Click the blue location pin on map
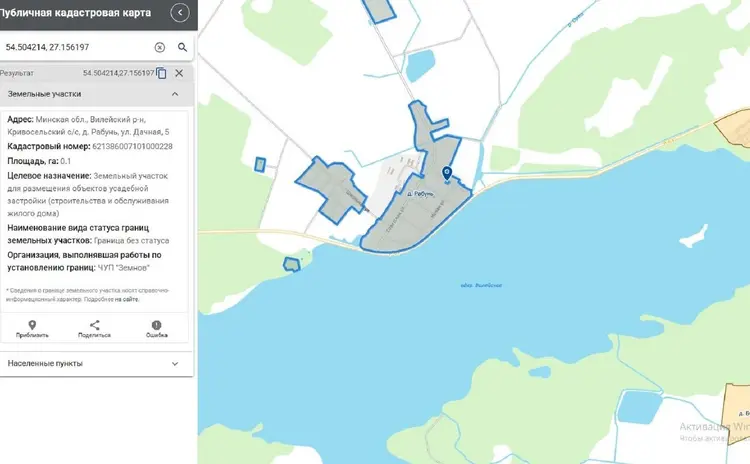This screenshot has height=464, width=750. click(x=446, y=174)
